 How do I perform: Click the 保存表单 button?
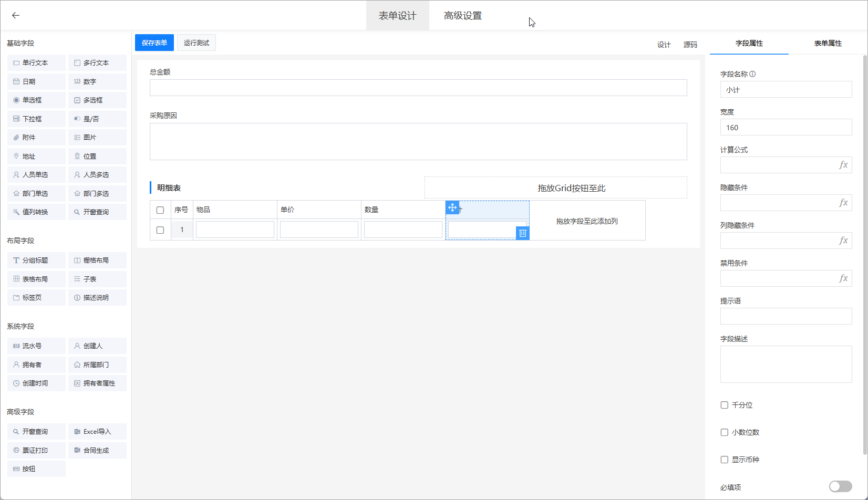point(154,43)
